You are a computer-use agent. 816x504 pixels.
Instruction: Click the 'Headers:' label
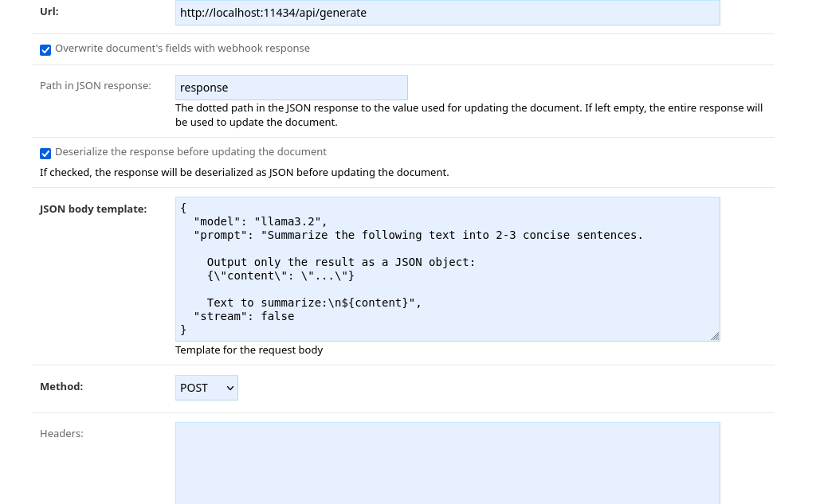coord(61,433)
